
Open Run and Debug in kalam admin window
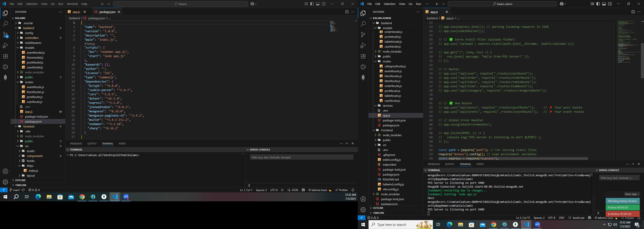(x=363, y=45)
